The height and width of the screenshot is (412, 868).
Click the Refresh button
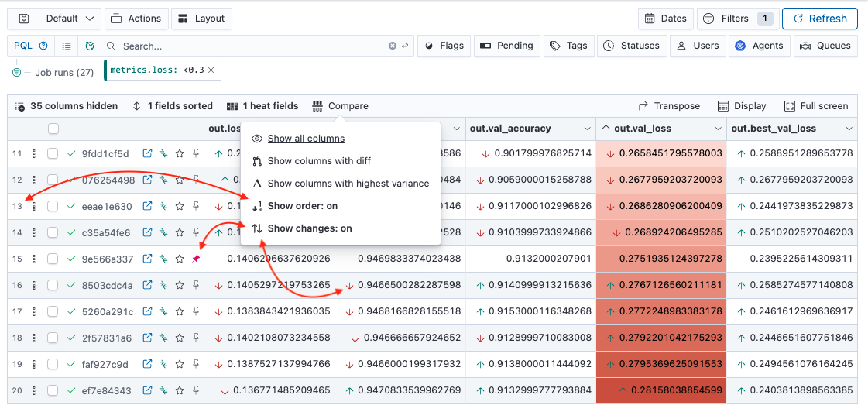(820, 19)
